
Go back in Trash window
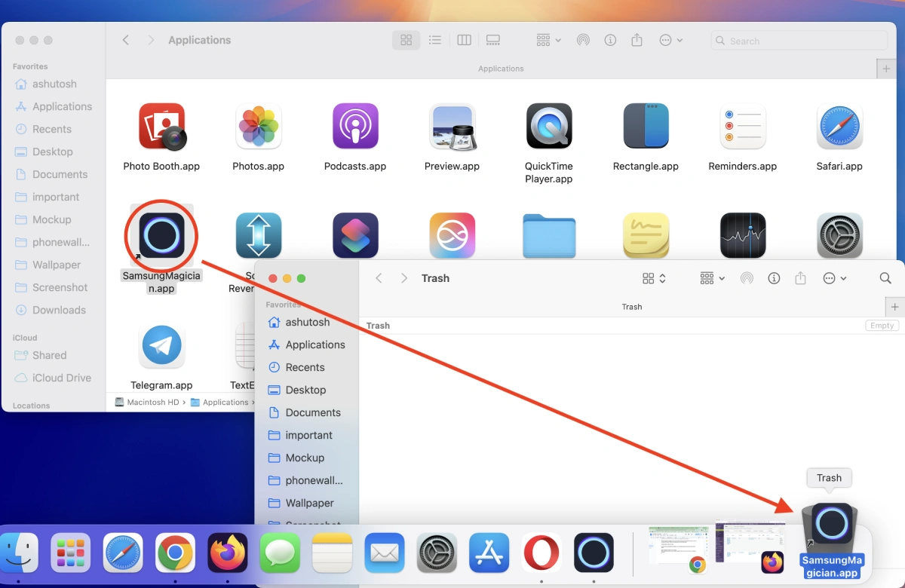coord(379,278)
